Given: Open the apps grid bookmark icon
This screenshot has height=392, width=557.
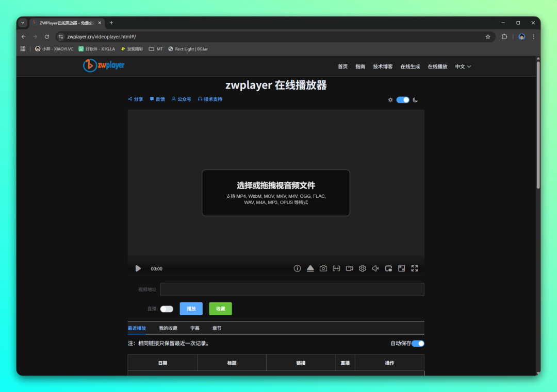Looking at the screenshot, I should [23, 49].
